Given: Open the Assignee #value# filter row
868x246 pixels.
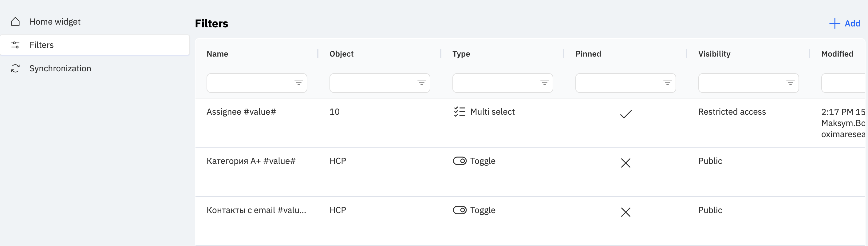Looking at the screenshot, I should pyautogui.click(x=530, y=123).
